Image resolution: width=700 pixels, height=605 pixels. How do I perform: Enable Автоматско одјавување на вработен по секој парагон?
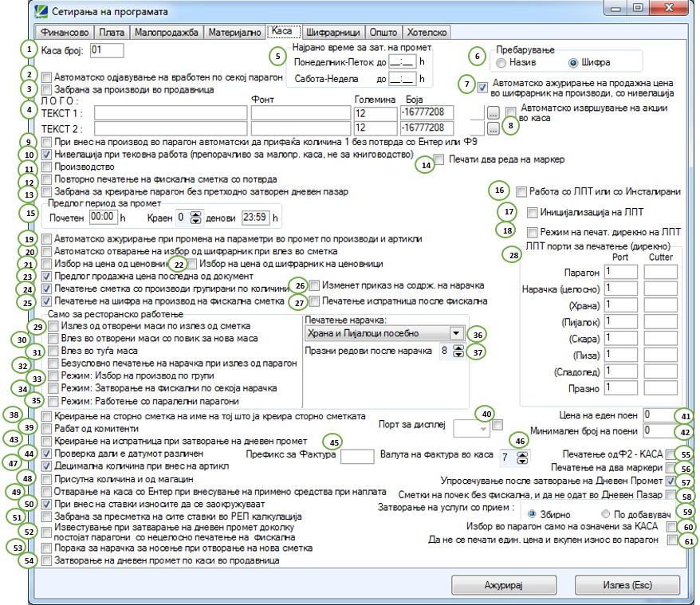click(46, 77)
